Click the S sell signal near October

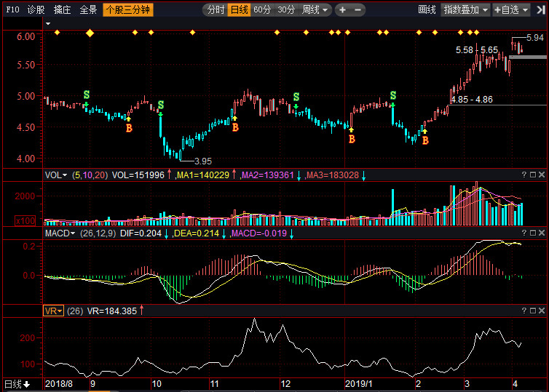click(x=161, y=105)
